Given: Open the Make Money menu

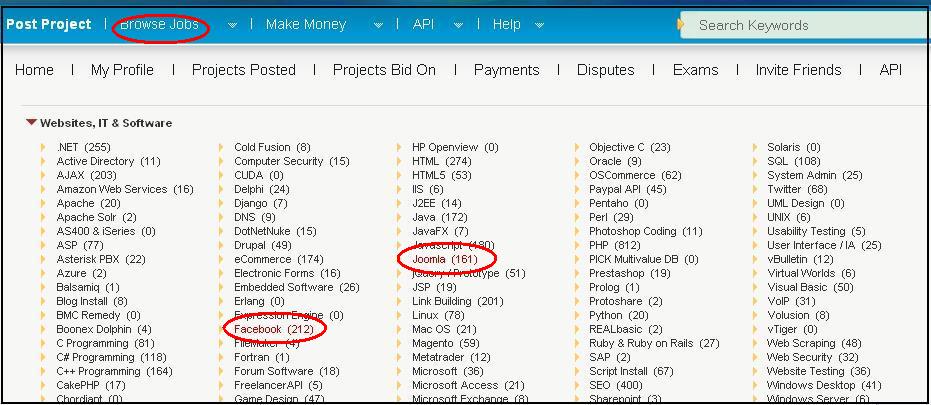Looking at the screenshot, I should (306, 24).
